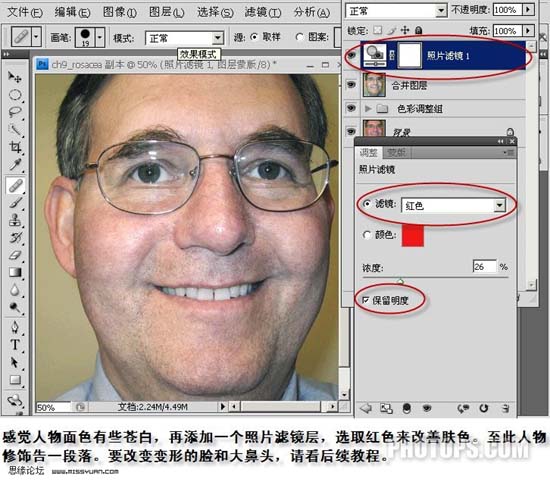
Task: Select the Clone Stamp tool
Action: (15, 221)
